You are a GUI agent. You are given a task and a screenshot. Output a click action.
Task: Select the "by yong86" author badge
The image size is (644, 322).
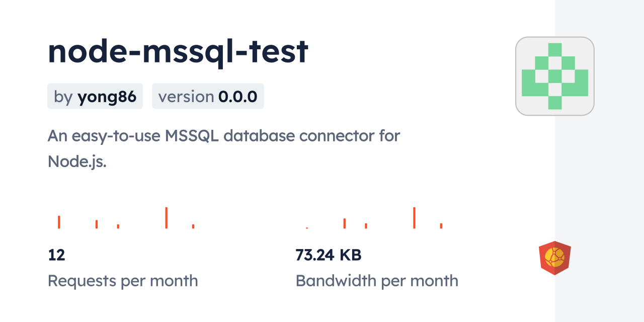coord(95,96)
